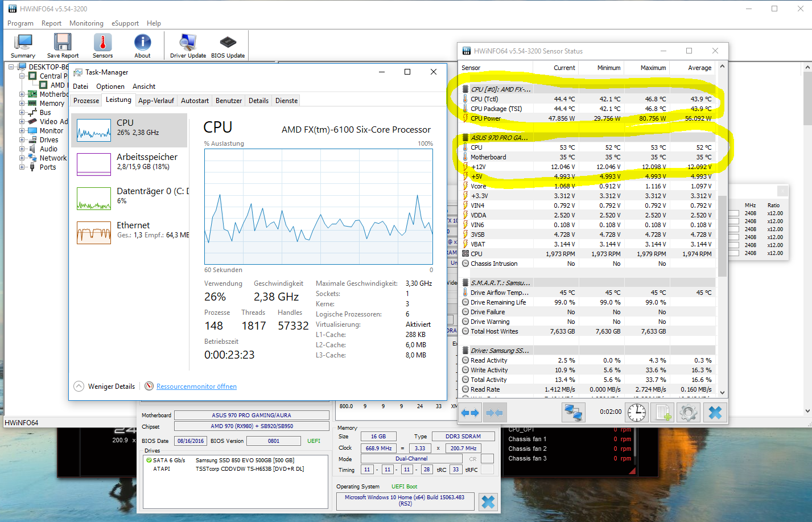812x522 pixels.
Task: Expand the Monitor tree node
Action: pyautogui.click(x=22, y=130)
